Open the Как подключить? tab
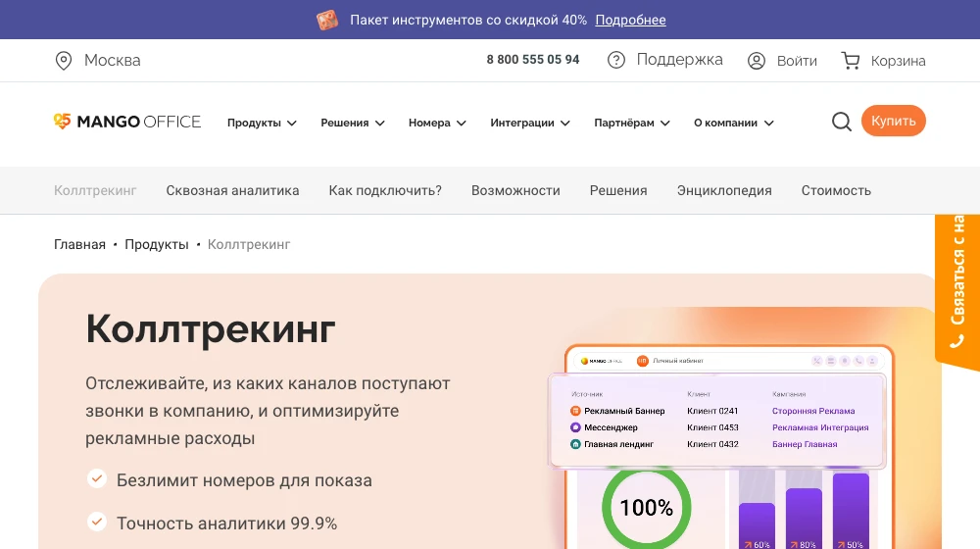 tap(385, 191)
